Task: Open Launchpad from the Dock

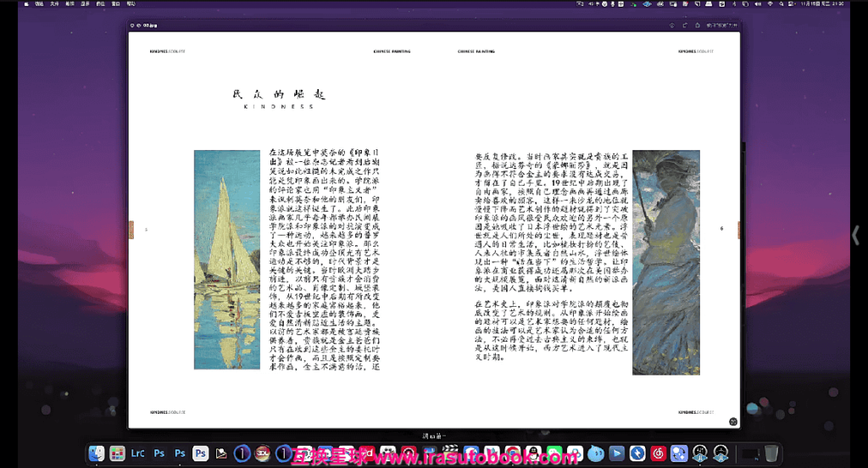Action: 117,454
